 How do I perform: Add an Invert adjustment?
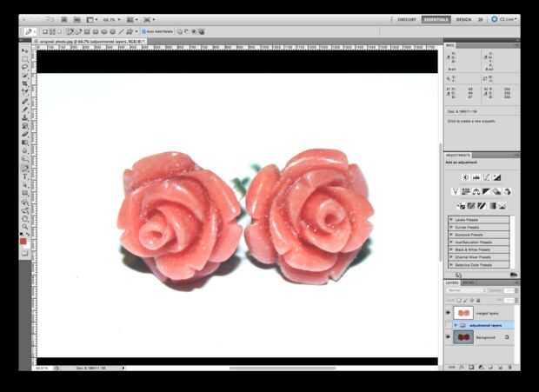point(461,206)
